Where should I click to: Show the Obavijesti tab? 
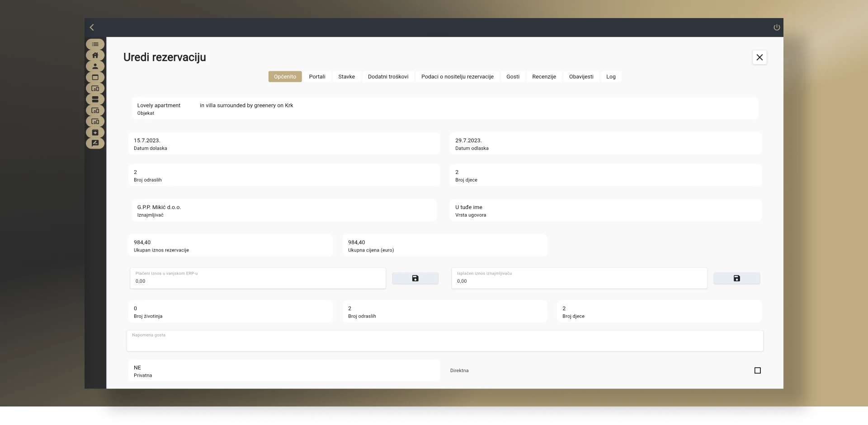point(581,77)
